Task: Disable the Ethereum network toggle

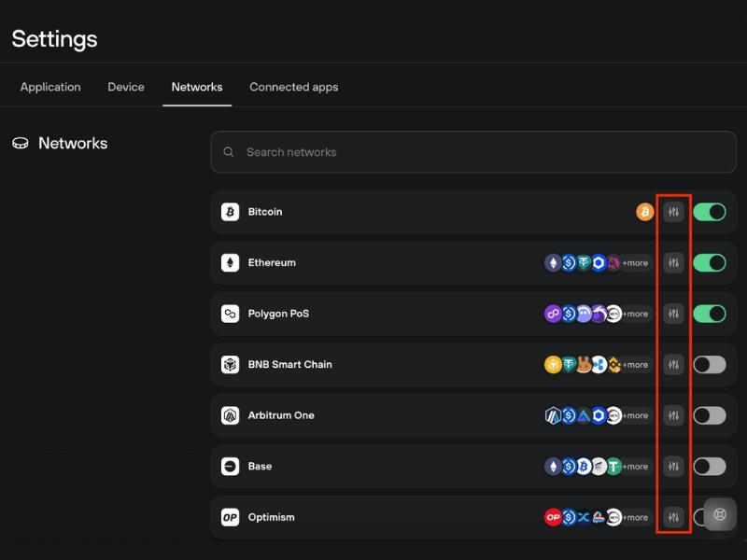Action: tap(710, 263)
